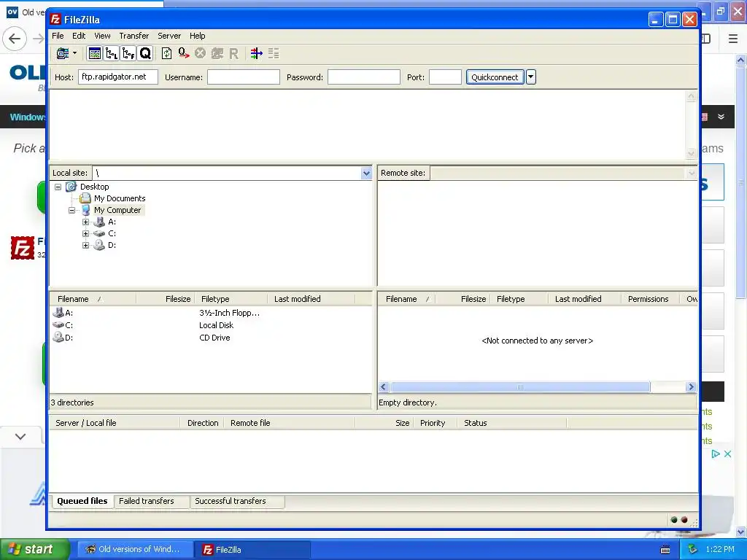Collapse the My Computer tree node
747x560 pixels.
[x=72, y=210]
